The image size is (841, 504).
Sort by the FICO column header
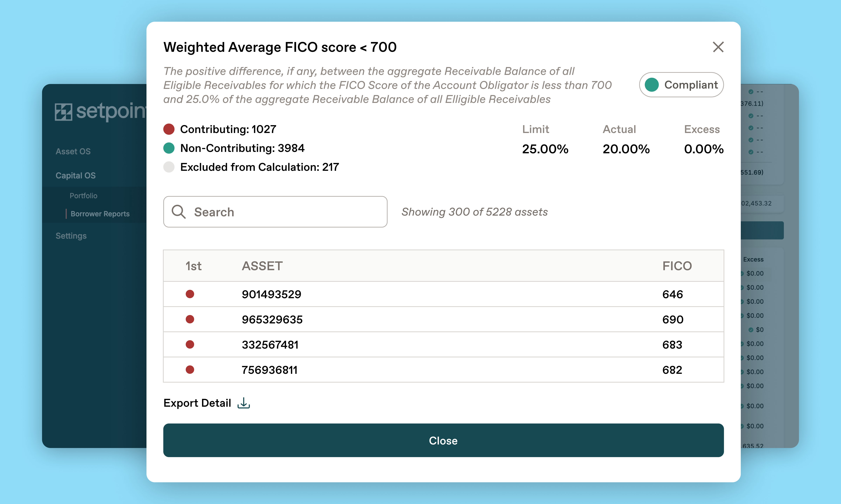coord(677,266)
